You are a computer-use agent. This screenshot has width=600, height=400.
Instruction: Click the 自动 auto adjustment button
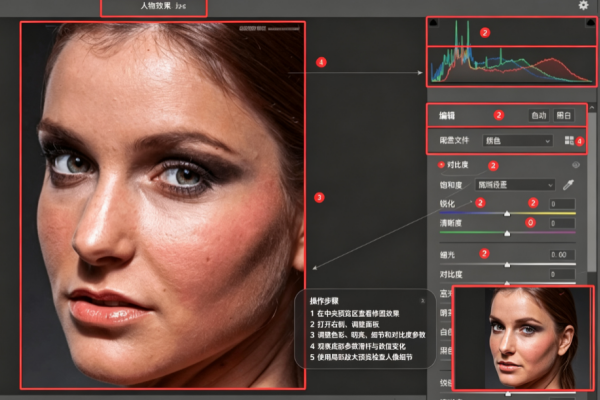point(539,115)
